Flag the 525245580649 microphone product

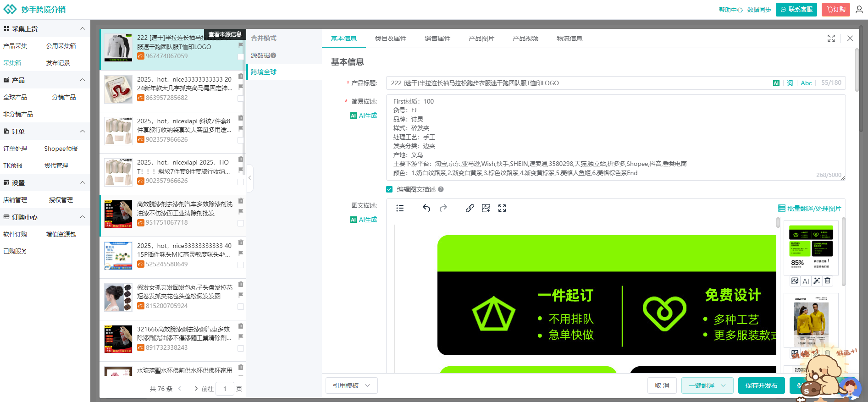[x=241, y=253]
